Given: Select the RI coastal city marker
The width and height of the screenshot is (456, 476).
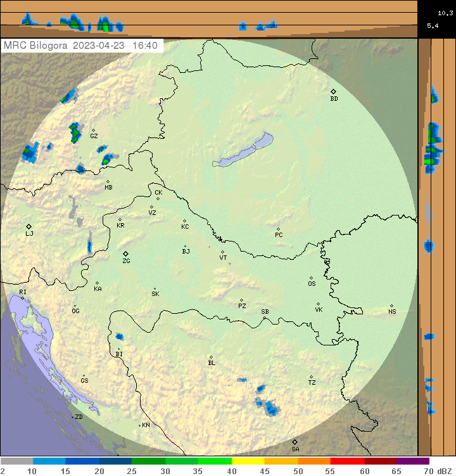Looking at the screenshot, I should [23, 297].
